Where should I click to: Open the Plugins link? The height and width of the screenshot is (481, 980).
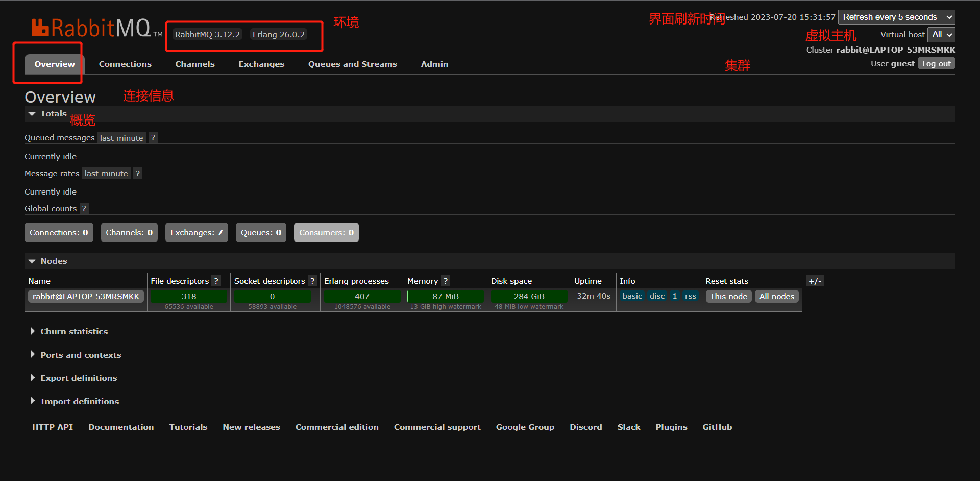(x=671, y=427)
